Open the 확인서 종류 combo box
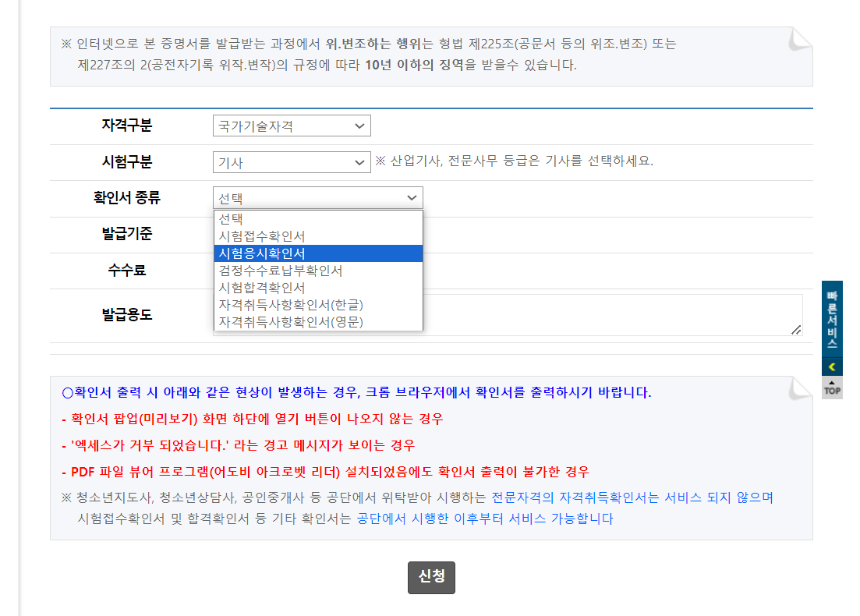Screen dimensions: 860x616 point(317,197)
